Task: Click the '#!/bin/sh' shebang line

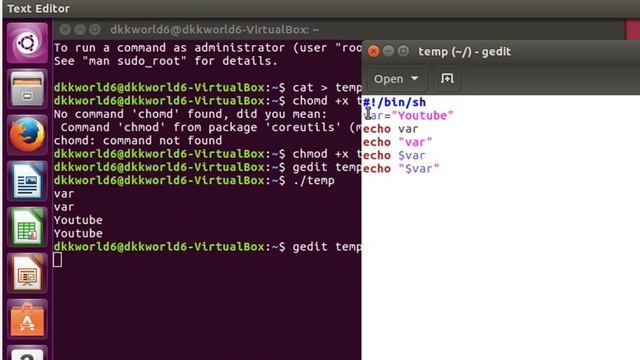Action: click(394, 102)
